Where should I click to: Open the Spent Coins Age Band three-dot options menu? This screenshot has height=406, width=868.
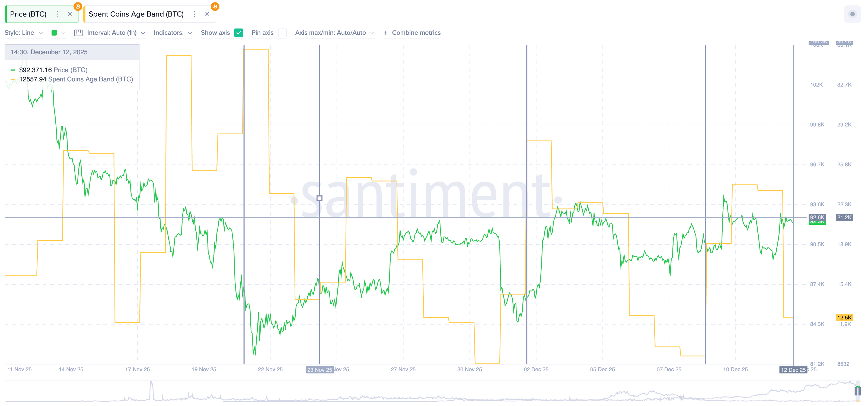pyautogui.click(x=194, y=14)
